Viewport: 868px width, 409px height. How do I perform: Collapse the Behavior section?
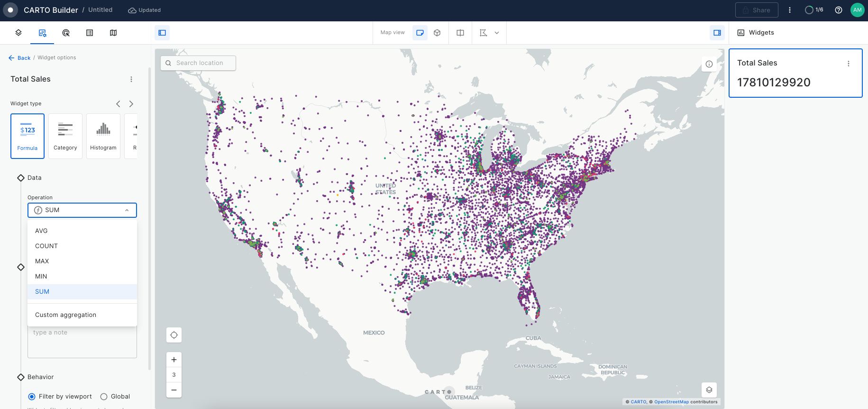point(21,377)
